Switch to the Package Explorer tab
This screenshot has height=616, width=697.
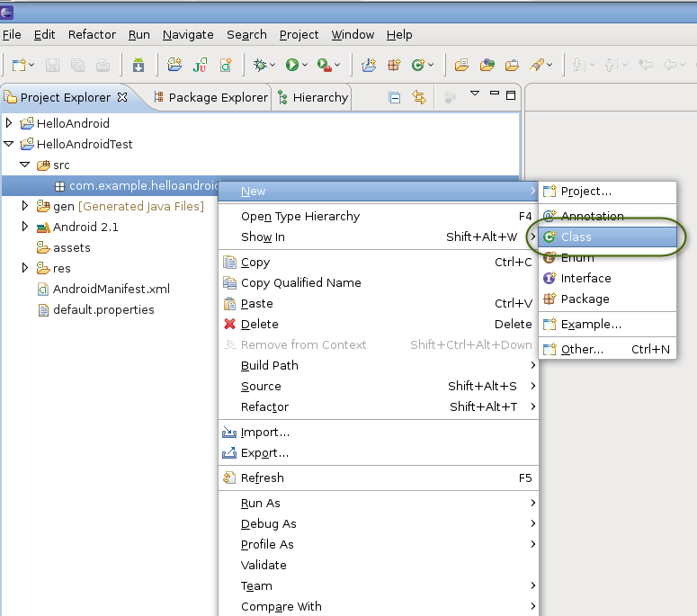[x=217, y=97]
